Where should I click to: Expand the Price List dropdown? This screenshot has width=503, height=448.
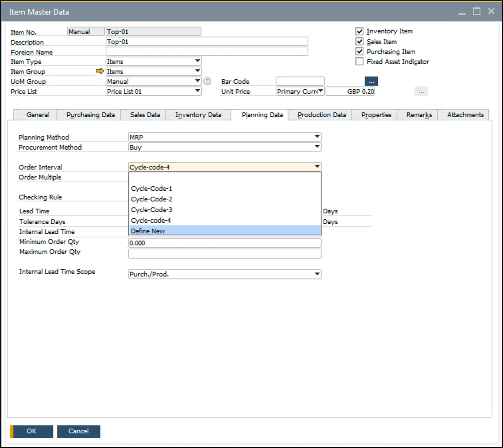(x=198, y=91)
